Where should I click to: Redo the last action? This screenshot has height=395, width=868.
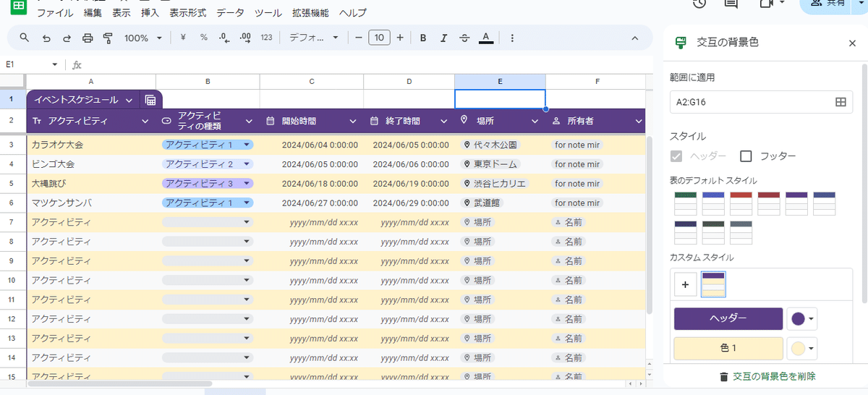(67, 38)
